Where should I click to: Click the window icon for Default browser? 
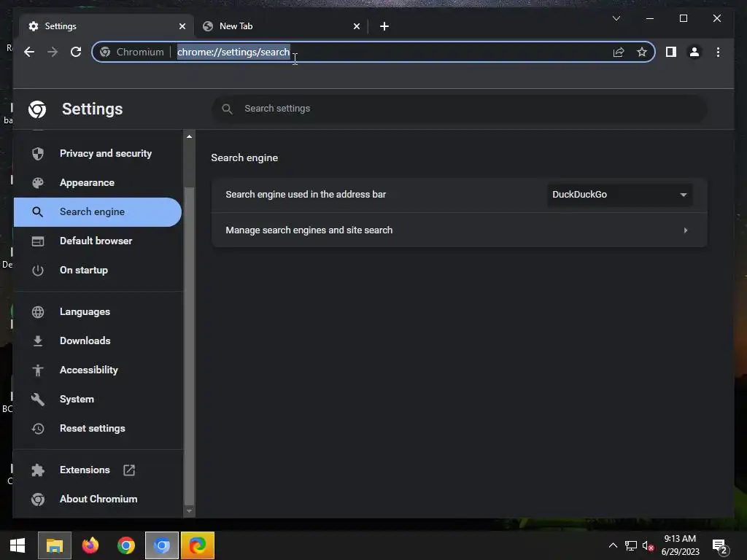click(x=38, y=241)
